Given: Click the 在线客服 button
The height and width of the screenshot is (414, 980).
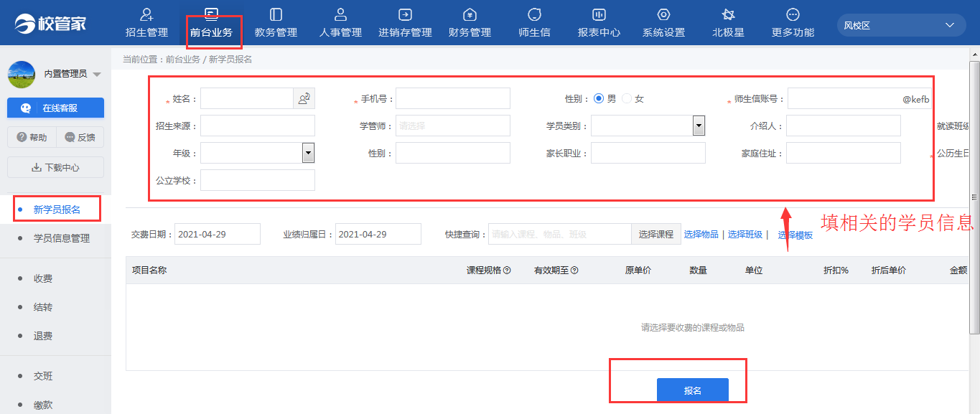Looking at the screenshot, I should (55, 108).
